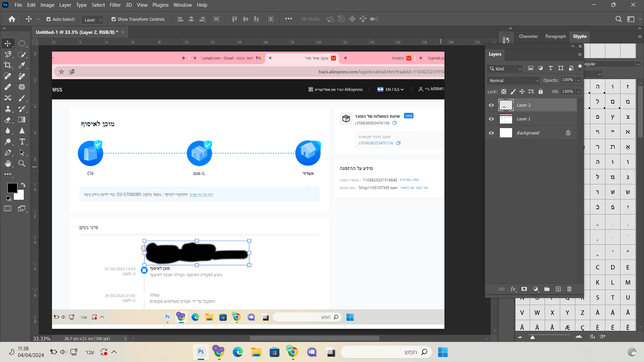
Task: Open the Filter menu
Action: (x=115, y=5)
